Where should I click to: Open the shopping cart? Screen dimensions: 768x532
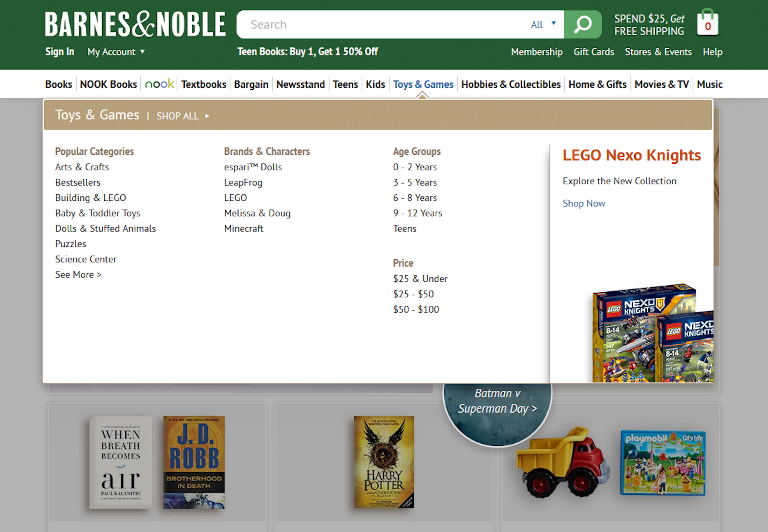pos(707,24)
